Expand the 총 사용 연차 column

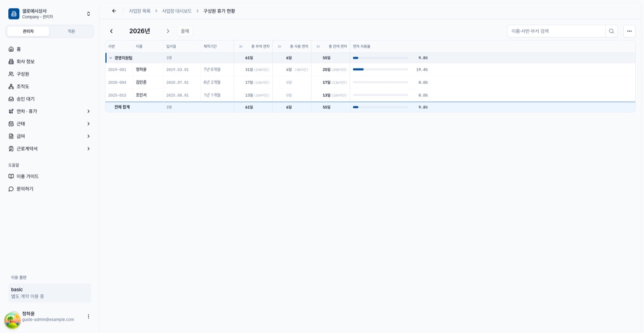click(279, 47)
